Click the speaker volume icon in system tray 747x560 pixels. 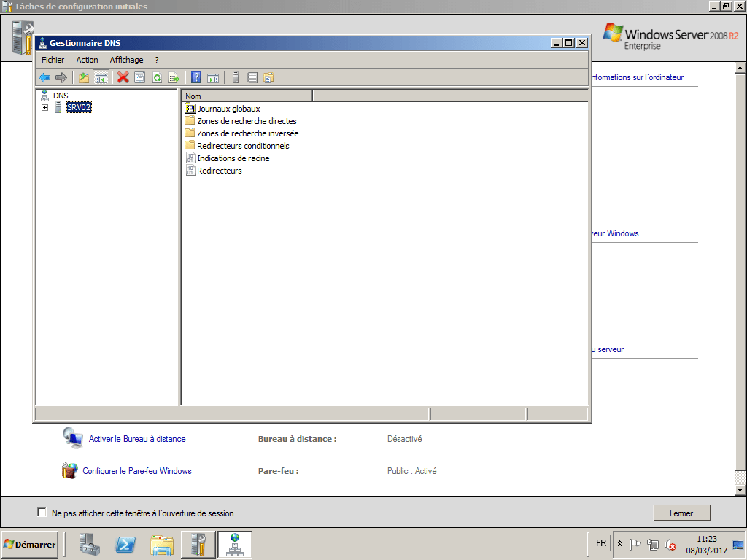pos(669,545)
